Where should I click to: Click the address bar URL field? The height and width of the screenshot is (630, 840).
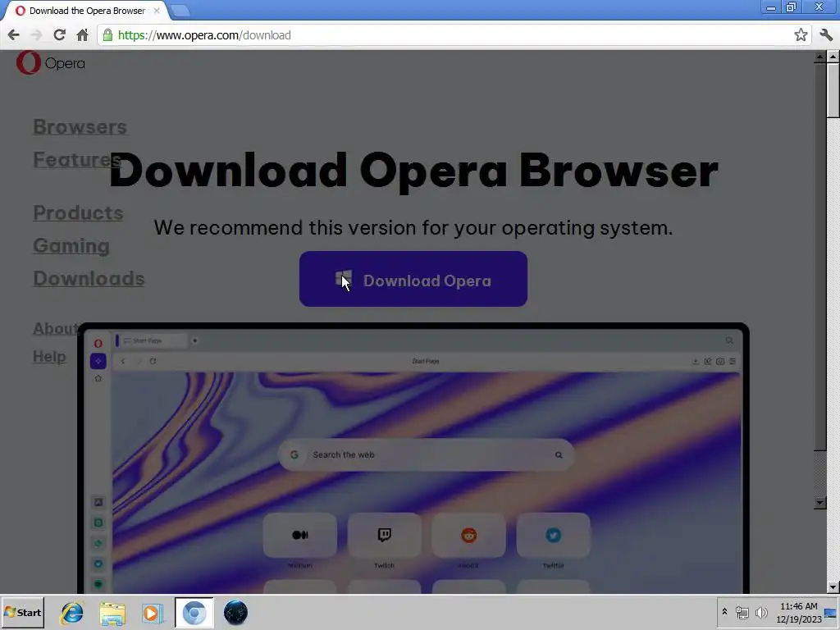(450, 35)
